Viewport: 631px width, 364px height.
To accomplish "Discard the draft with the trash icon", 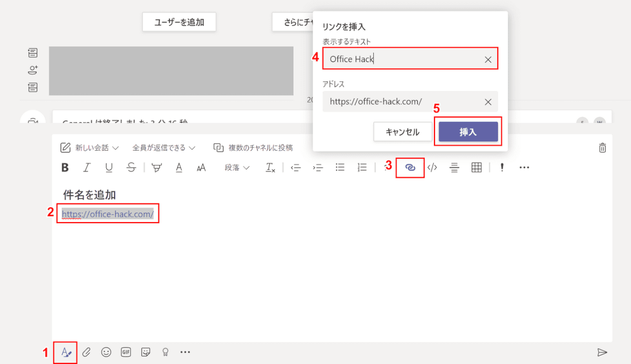I will point(602,147).
